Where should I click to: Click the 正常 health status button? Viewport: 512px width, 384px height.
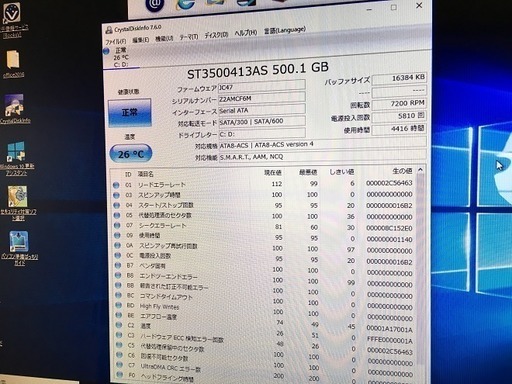[130, 112]
